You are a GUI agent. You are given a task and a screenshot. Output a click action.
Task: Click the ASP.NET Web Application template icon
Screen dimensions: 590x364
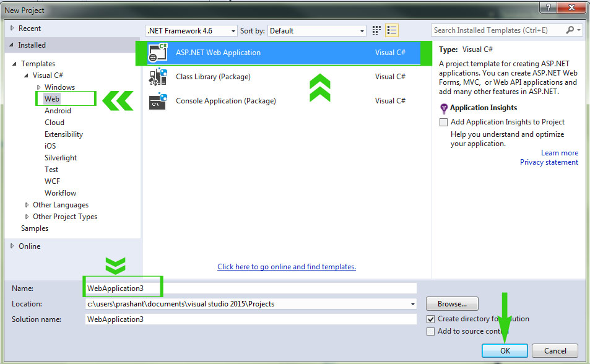point(158,53)
